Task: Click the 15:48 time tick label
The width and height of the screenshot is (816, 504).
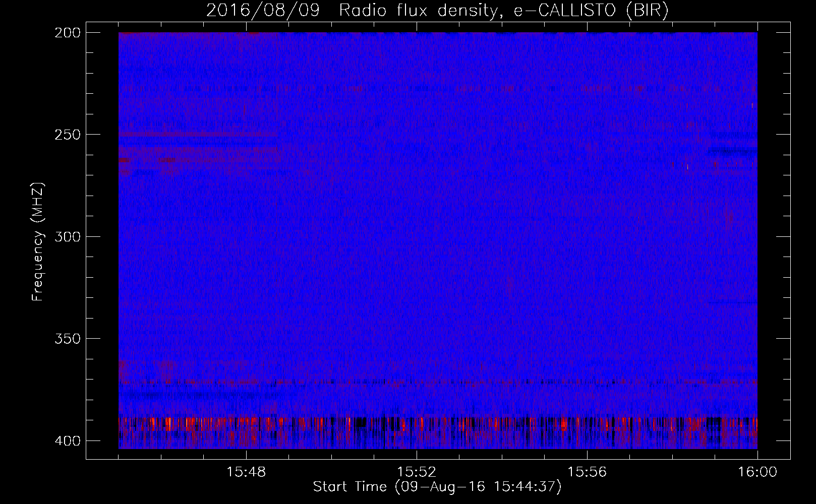Action: 246,472
